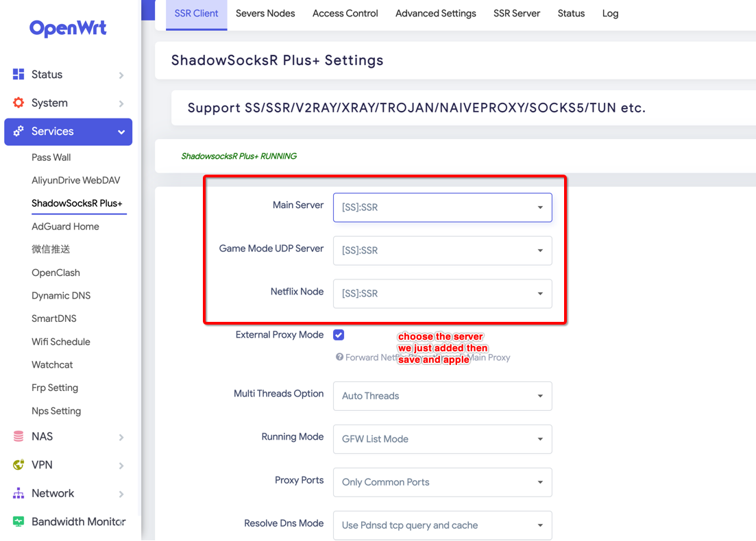Click the Bandwidth Monitor icon
Viewport: 756px width, 541px height.
(19, 522)
